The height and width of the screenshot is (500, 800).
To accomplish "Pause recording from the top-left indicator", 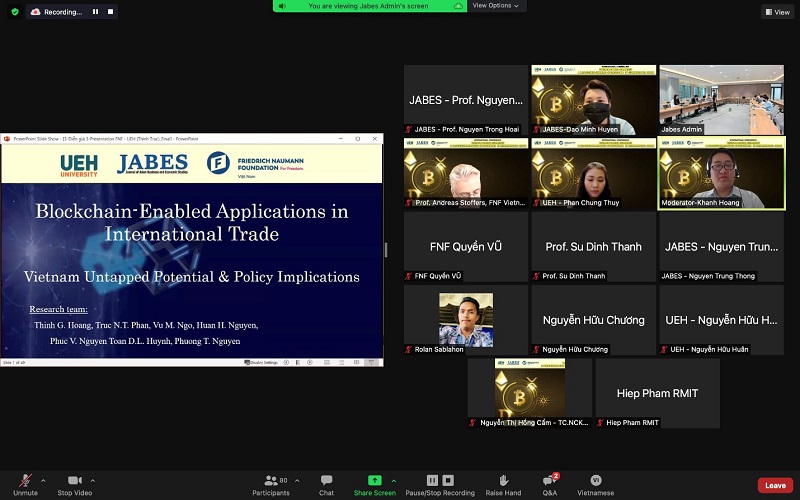I will click(x=95, y=12).
